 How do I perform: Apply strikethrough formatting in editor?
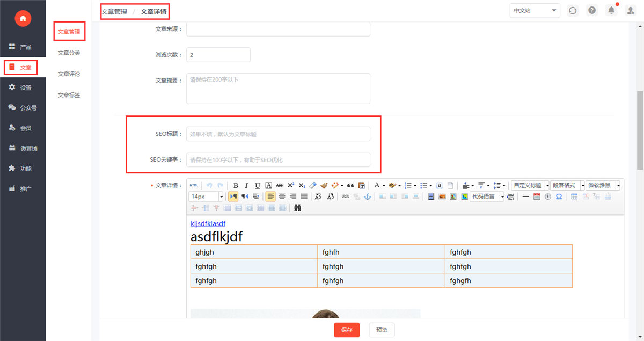click(x=280, y=185)
